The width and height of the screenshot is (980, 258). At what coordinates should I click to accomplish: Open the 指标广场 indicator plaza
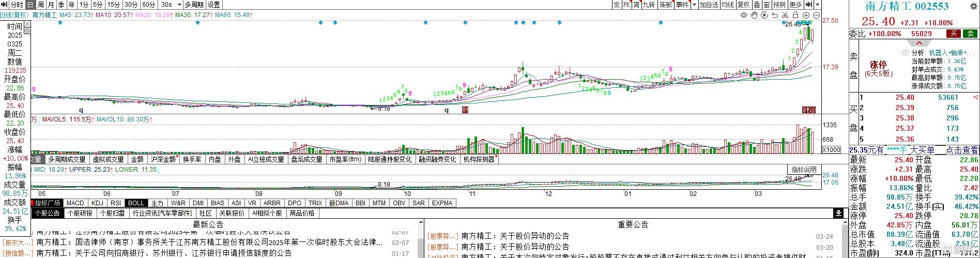pos(47,203)
